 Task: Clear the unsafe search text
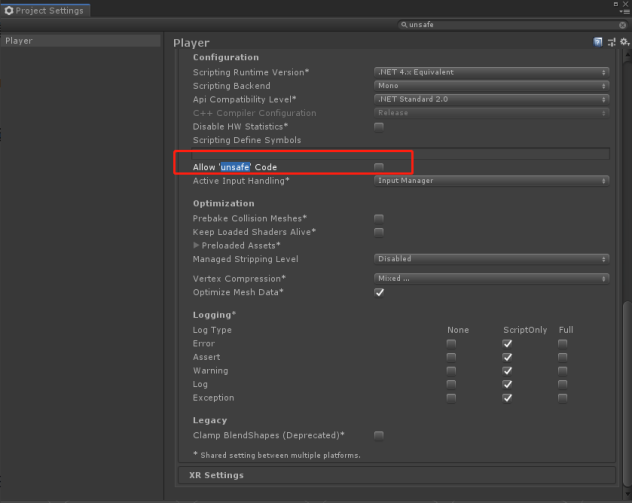(x=623, y=25)
